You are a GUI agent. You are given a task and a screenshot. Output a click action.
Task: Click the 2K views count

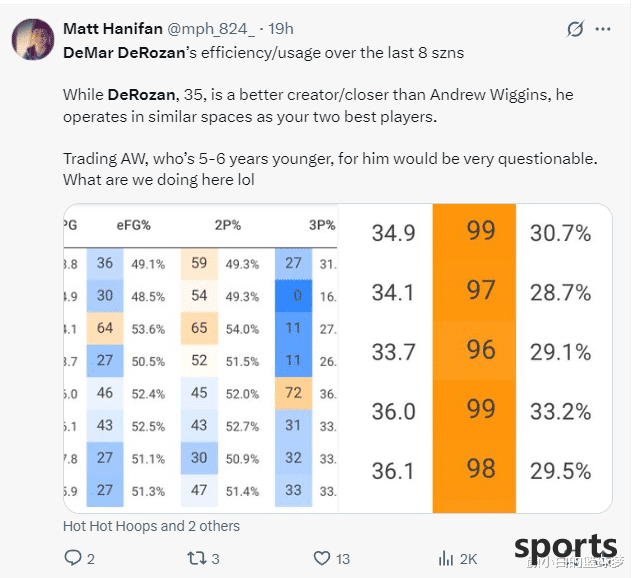click(468, 559)
